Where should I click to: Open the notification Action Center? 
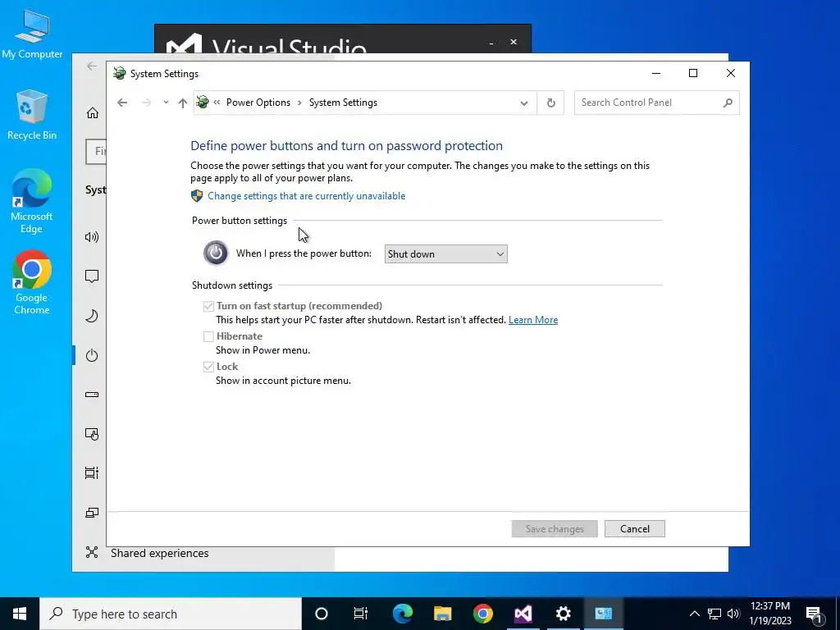tap(815, 614)
